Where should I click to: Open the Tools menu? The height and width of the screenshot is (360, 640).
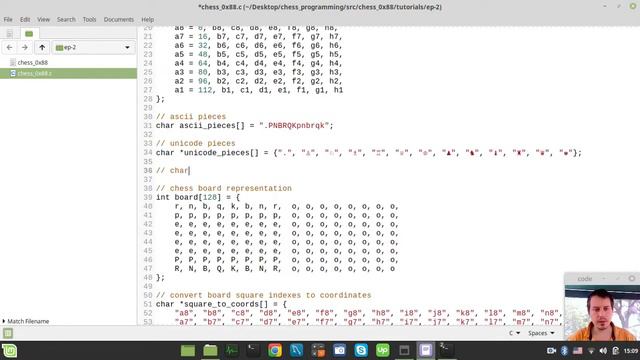89,20
